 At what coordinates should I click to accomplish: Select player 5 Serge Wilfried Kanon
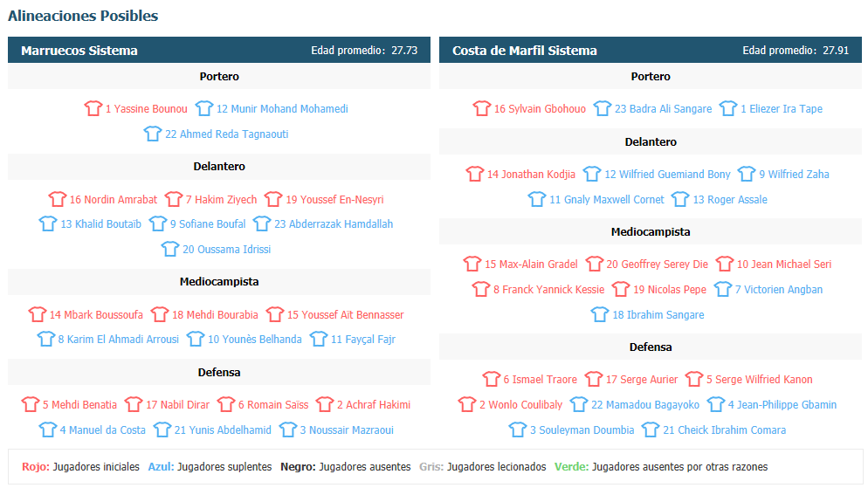tap(760, 380)
